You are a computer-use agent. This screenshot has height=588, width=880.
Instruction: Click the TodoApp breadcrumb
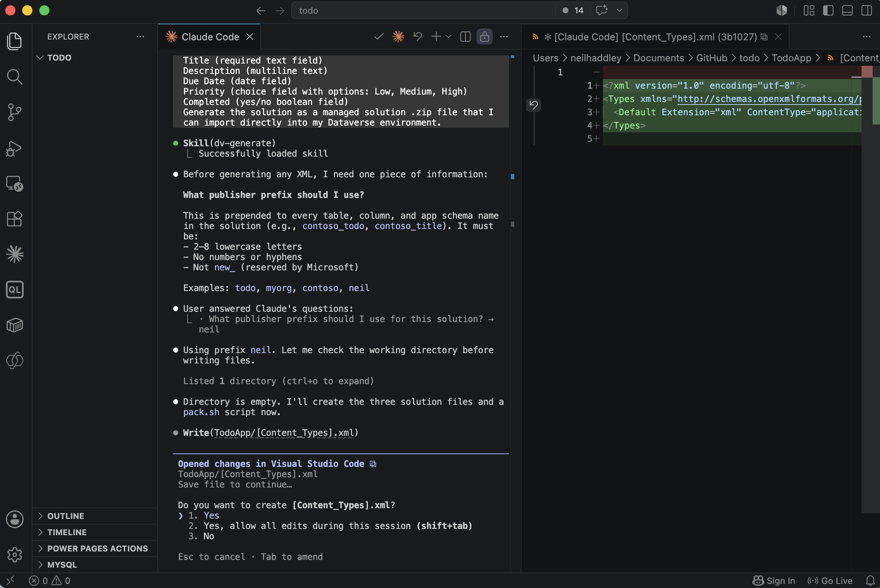coord(791,58)
